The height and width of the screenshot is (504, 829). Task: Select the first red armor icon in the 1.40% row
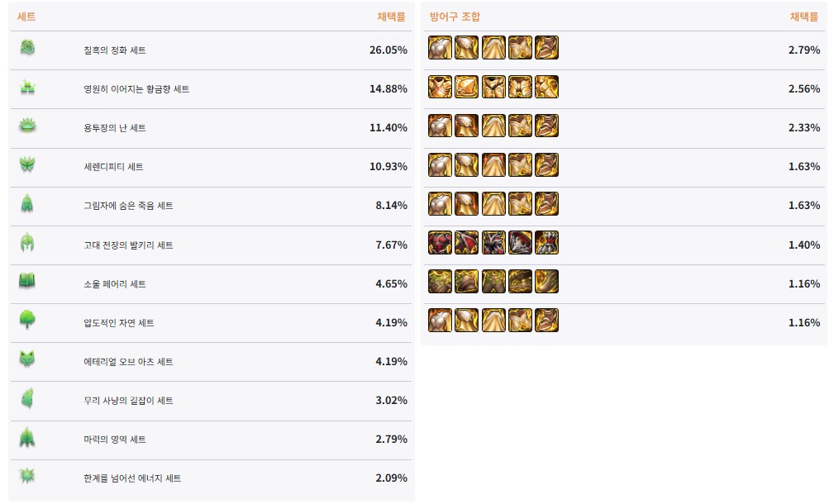coord(440,242)
